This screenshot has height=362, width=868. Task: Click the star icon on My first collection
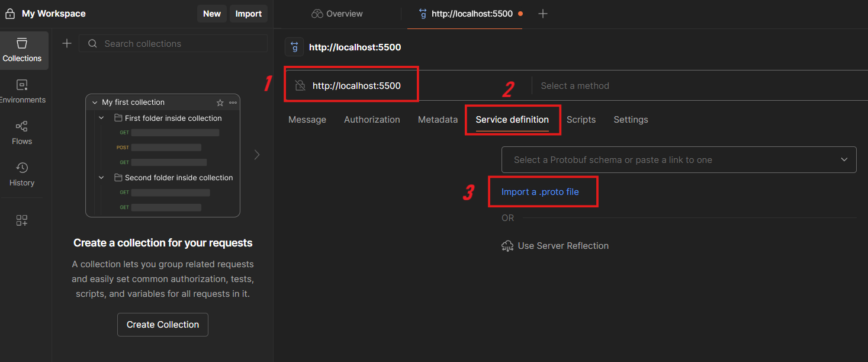pos(220,102)
